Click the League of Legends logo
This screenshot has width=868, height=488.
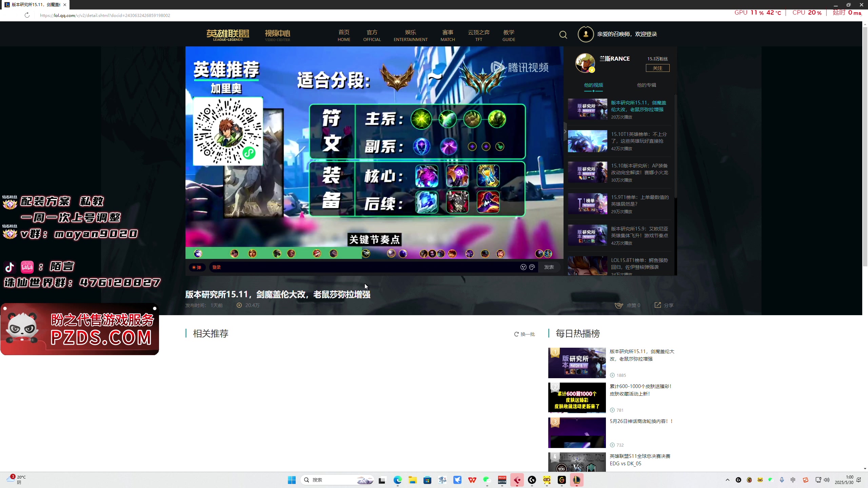coord(228,35)
